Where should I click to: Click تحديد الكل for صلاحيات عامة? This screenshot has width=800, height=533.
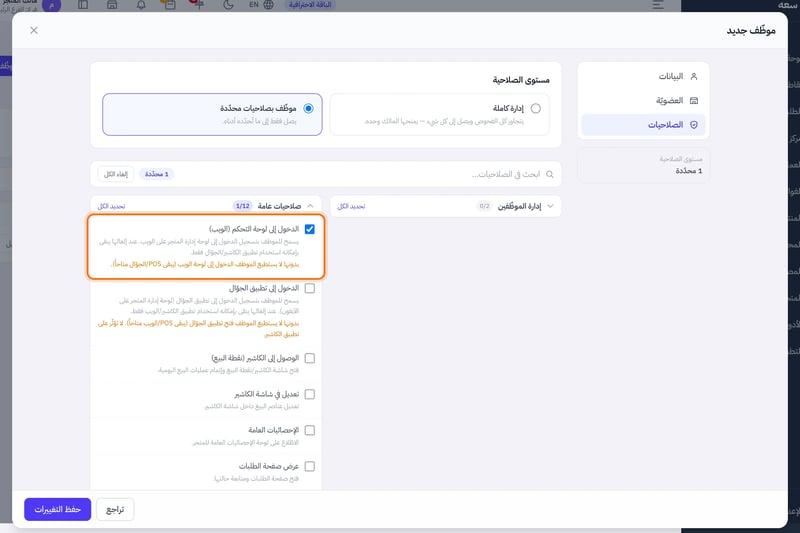111,206
